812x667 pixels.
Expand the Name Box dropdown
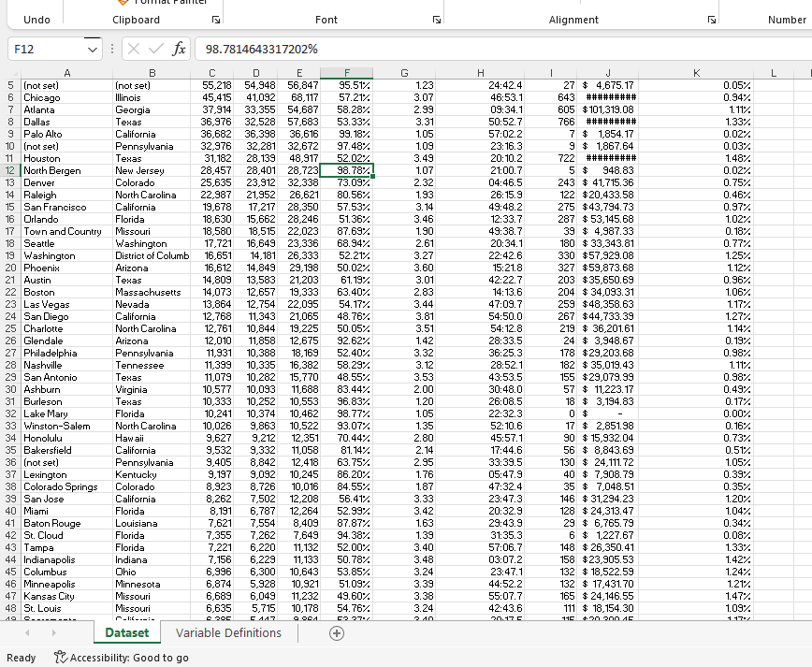tap(93, 50)
